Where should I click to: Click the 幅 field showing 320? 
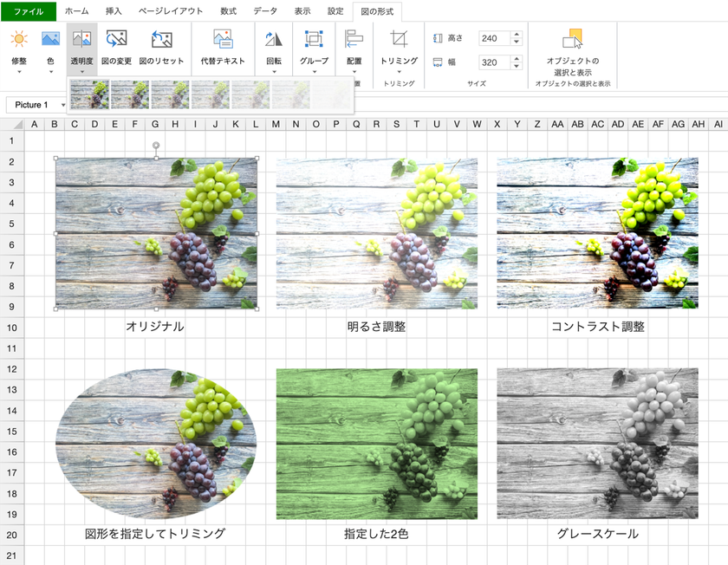coord(495,62)
